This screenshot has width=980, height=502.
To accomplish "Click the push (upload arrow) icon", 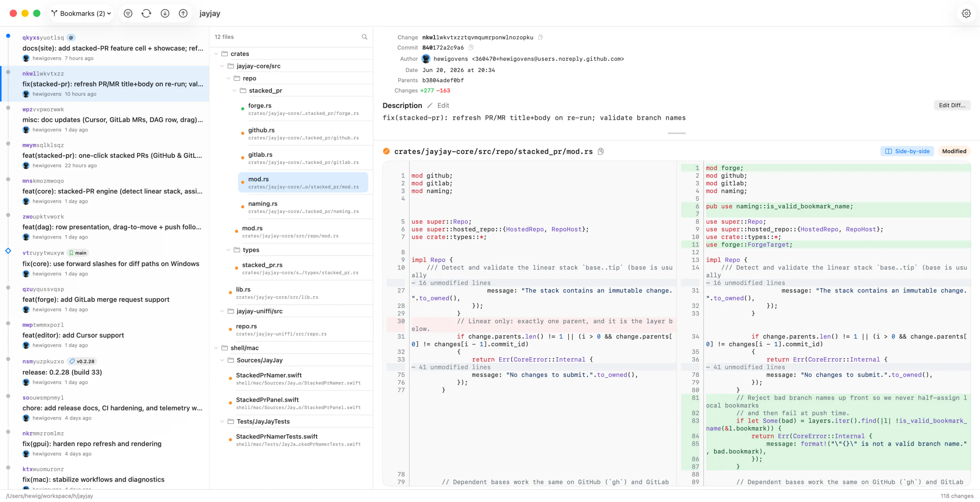I will click(x=183, y=13).
